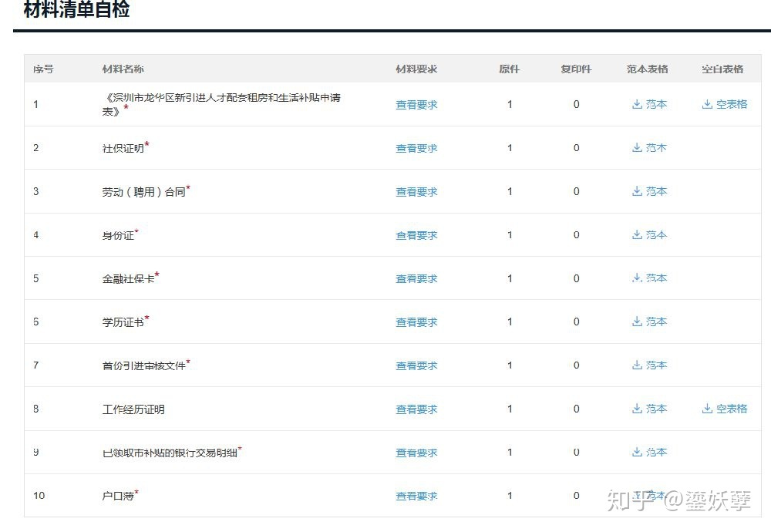Screen dimensions: 771x532
Task: Download 范本 for the 申请表 row
Action: point(649,104)
